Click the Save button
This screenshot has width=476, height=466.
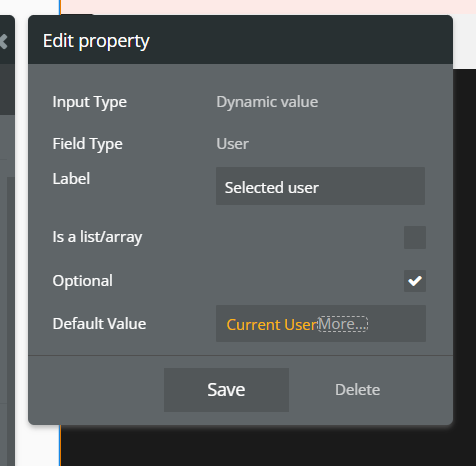[226, 390]
